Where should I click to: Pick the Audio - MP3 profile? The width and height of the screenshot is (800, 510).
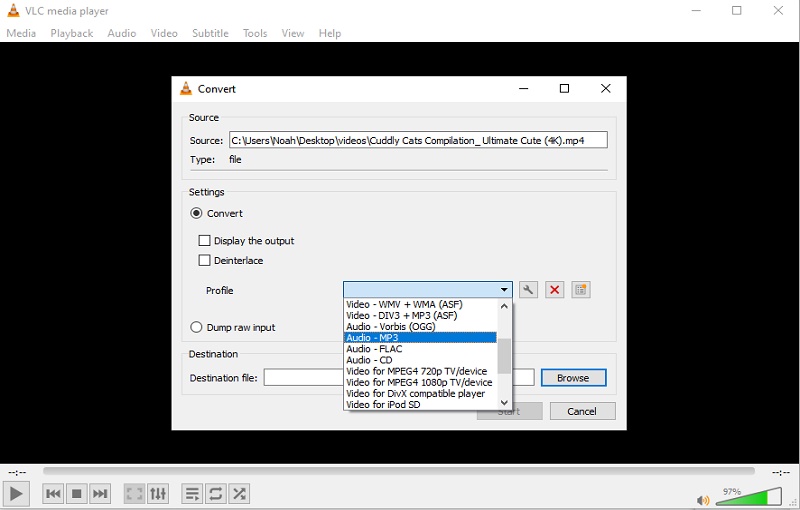tap(420, 338)
